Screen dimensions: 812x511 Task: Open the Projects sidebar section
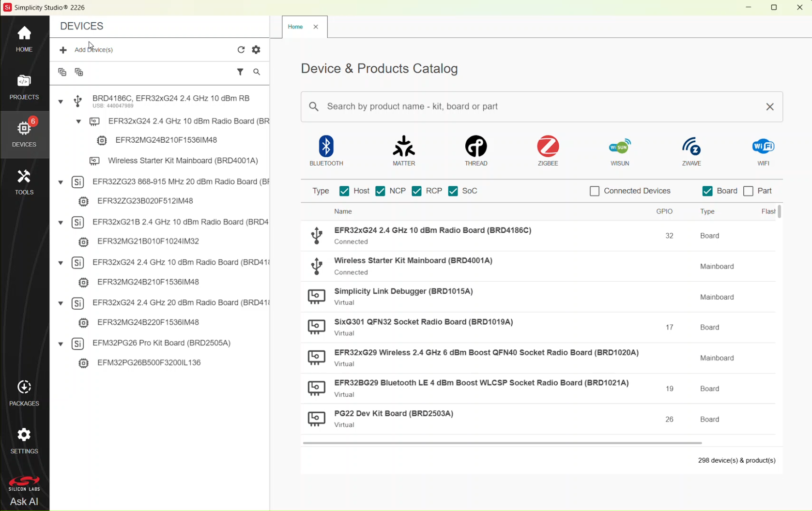[24, 87]
